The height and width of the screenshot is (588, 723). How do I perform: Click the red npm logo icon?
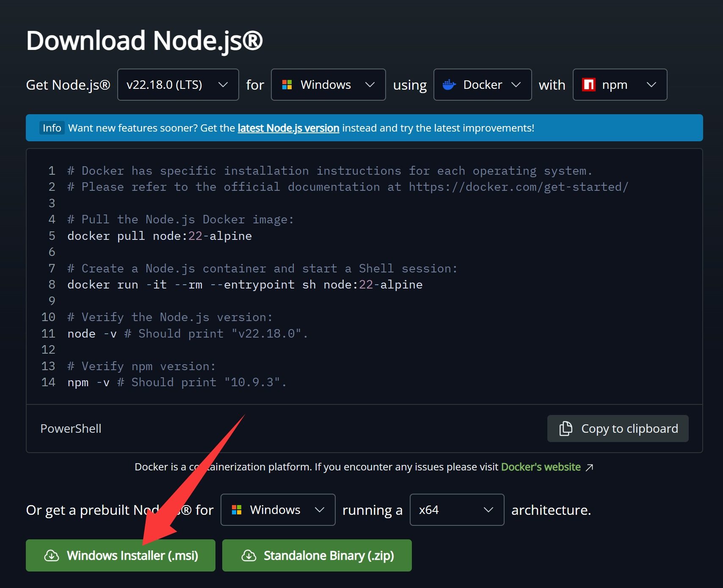588,85
